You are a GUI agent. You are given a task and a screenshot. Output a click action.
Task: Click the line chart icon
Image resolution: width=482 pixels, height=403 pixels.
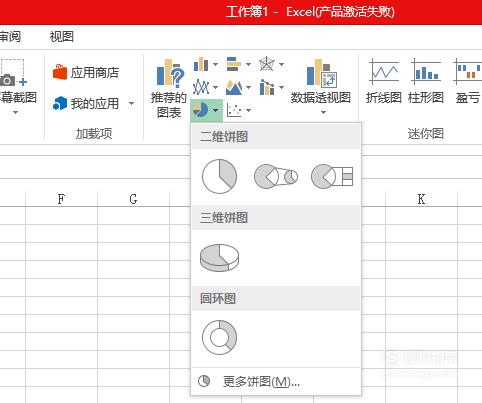pos(201,87)
